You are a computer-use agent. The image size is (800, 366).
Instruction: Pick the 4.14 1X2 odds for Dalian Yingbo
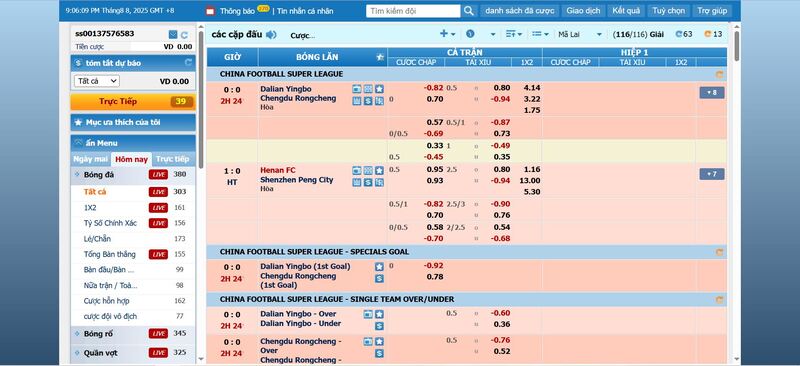point(532,88)
